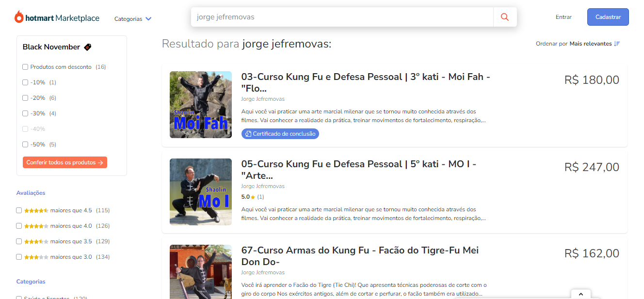Toggle ratings maiores que 4.5 filter
This screenshot has width=644, height=299.
[x=19, y=210]
